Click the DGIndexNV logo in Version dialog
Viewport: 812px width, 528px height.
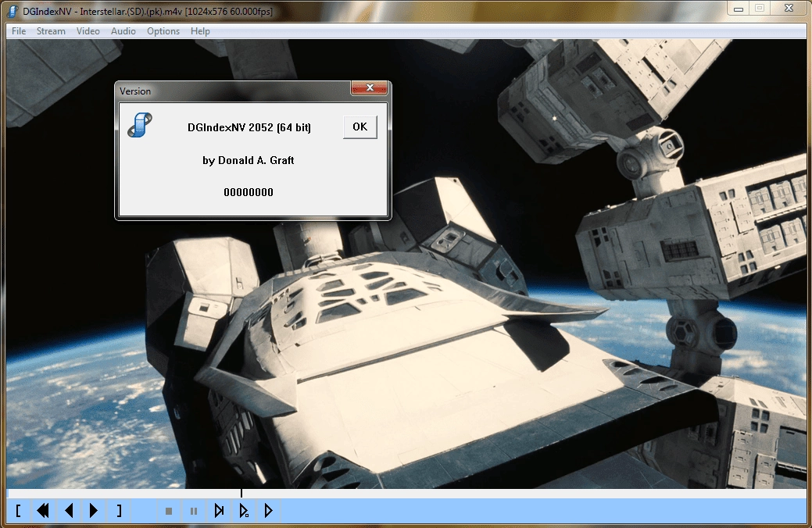pos(140,125)
